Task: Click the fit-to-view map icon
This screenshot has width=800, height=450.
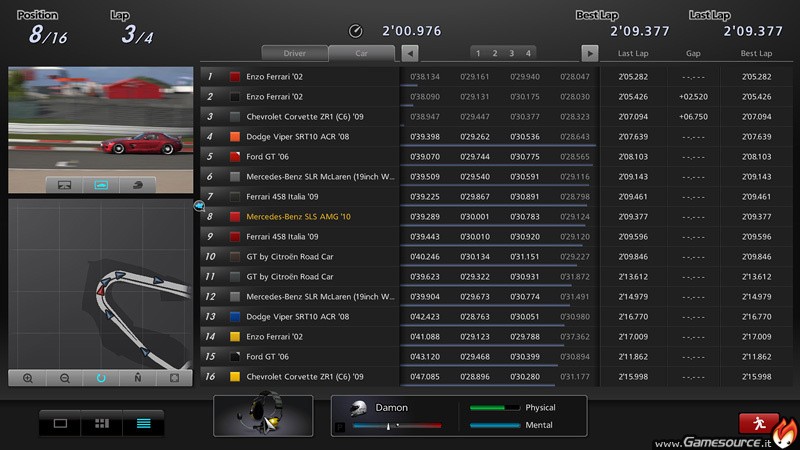Action: tap(174, 378)
